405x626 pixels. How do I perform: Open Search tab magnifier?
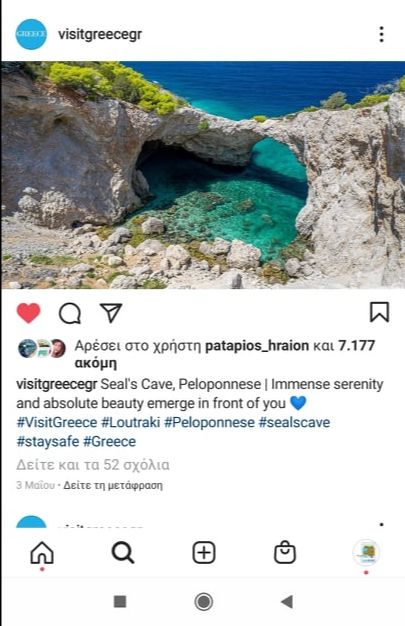coord(123,553)
